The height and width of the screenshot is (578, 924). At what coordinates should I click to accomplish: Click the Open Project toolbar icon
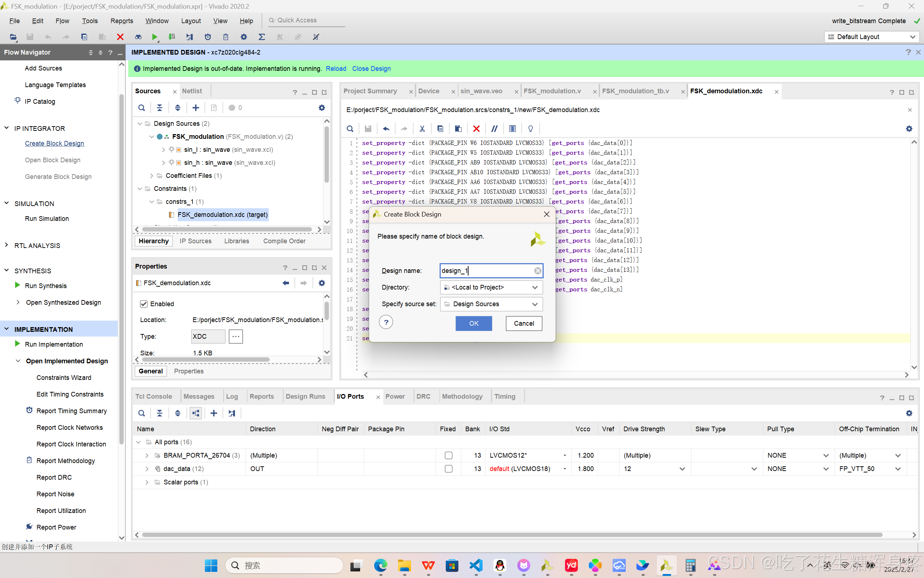(x=13, y=37)
